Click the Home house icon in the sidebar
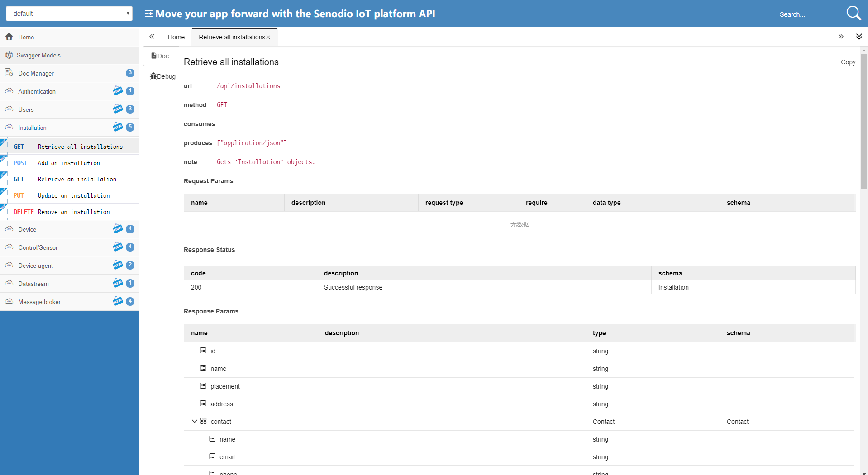 (9, 37)
